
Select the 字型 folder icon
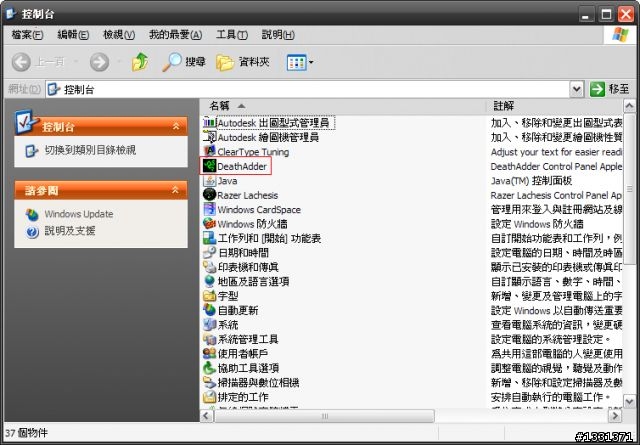coord(209,296)
